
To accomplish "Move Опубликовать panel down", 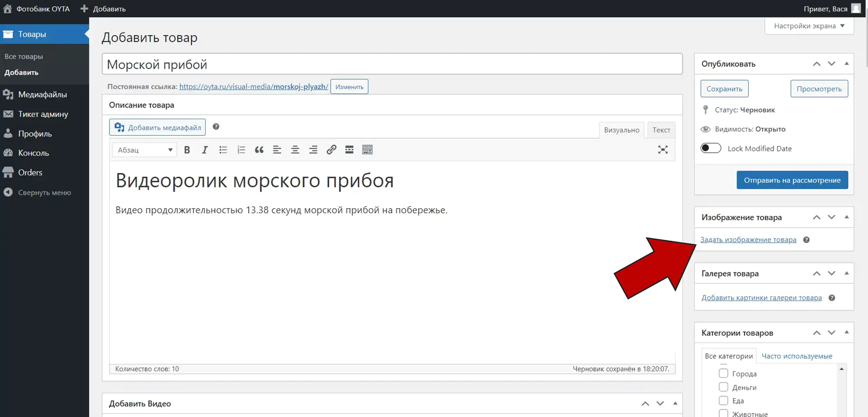I will coord(831,64).
